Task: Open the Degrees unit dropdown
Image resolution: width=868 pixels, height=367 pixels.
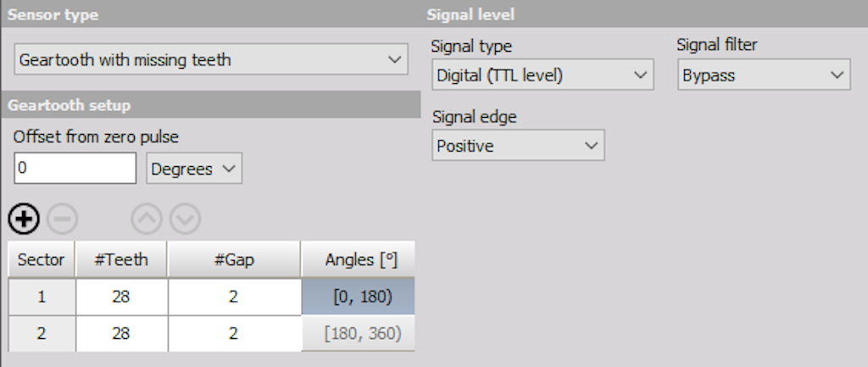Action: 194,169
